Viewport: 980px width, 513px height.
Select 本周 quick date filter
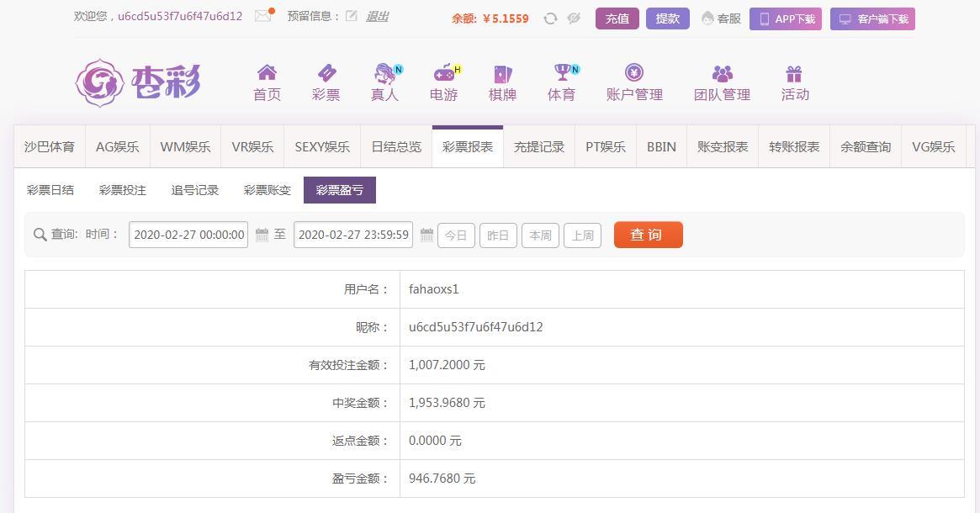[x=540, y=235]
